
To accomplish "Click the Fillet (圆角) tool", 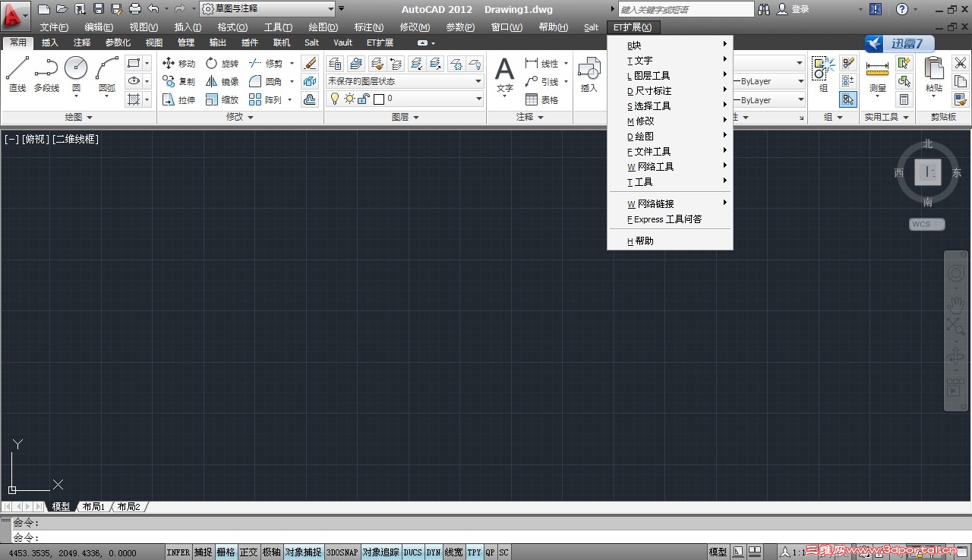I will click(266, 82).
